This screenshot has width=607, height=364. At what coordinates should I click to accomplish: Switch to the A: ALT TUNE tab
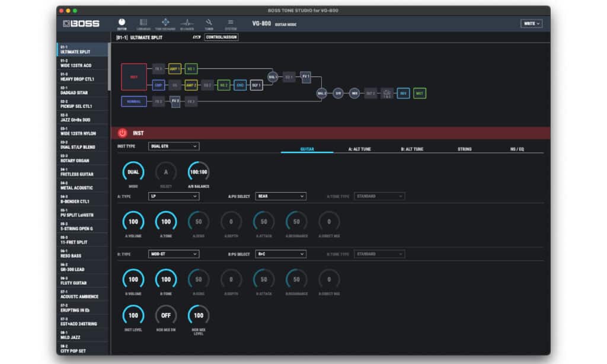point(360,149)
